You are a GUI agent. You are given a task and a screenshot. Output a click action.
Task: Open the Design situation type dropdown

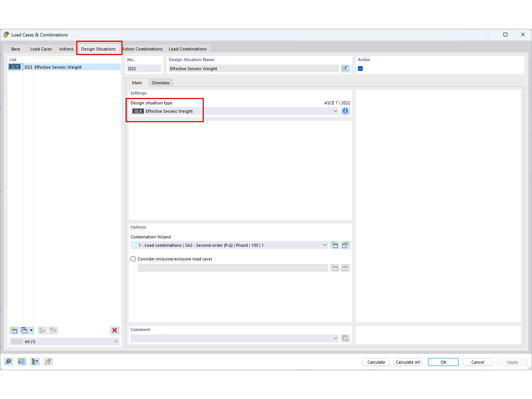pos(335,111)
